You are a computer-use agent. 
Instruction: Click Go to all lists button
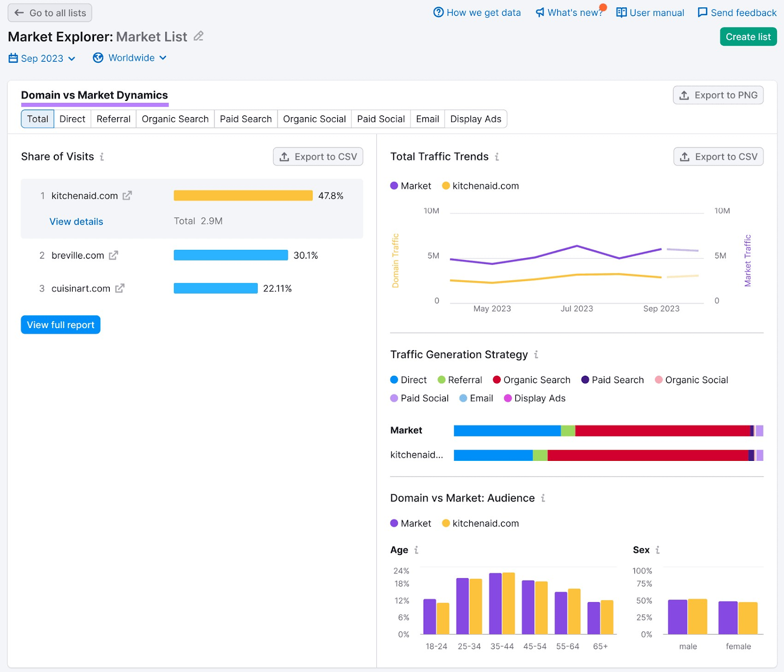(x=50, y=13)
